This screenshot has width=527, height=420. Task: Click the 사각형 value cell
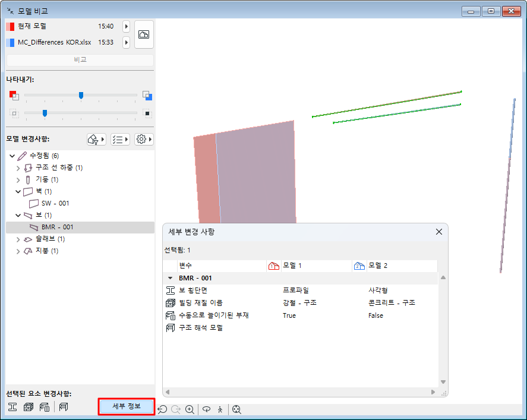click(378, 290)
